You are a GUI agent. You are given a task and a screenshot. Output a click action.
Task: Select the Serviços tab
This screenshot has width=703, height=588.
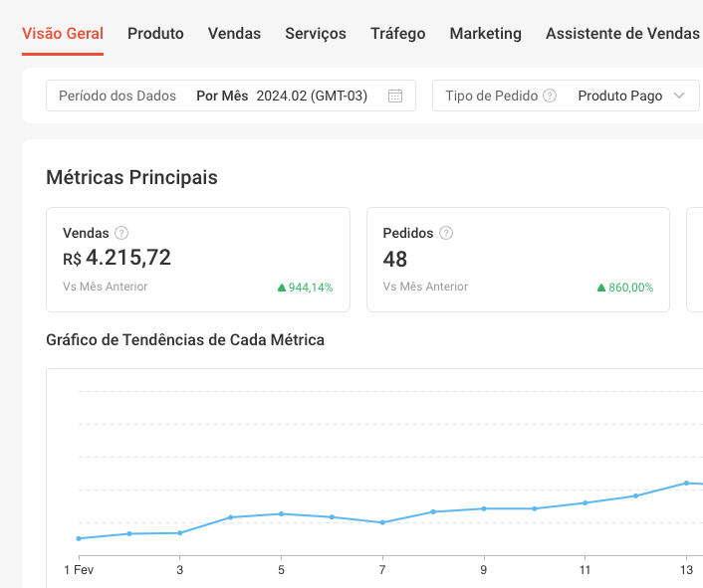[316, 34]
